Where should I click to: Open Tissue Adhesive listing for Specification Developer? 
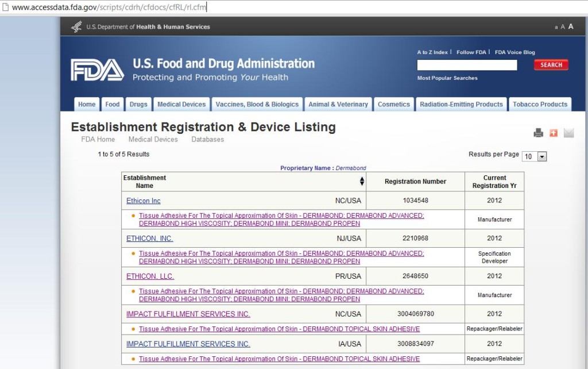point(281,257)
